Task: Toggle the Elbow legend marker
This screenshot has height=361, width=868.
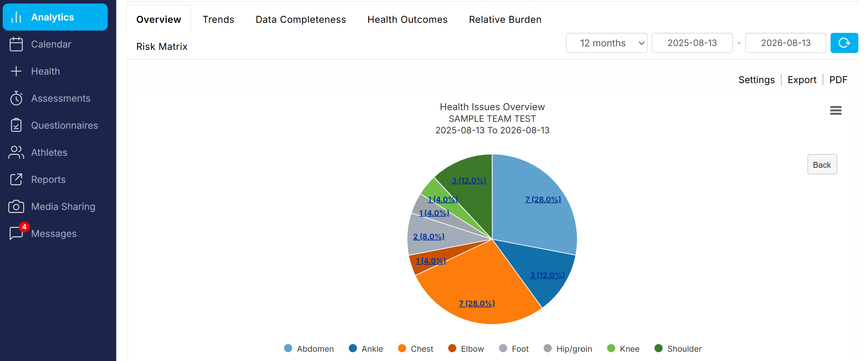Action: coord(452,348)
